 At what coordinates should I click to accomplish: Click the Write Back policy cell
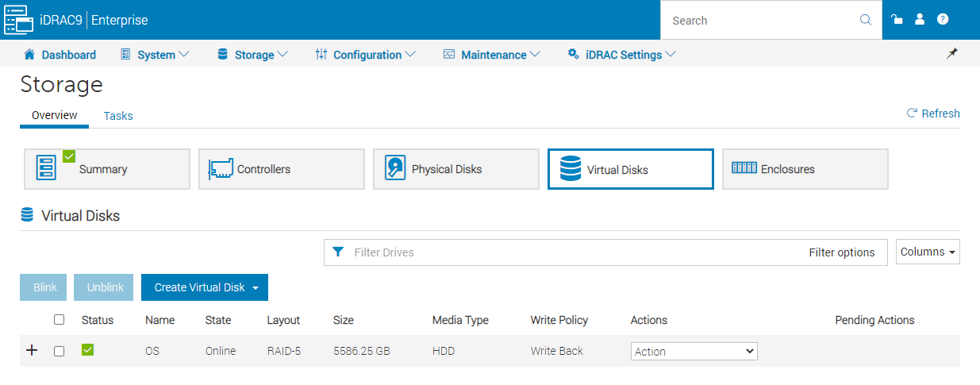point(557,351)
